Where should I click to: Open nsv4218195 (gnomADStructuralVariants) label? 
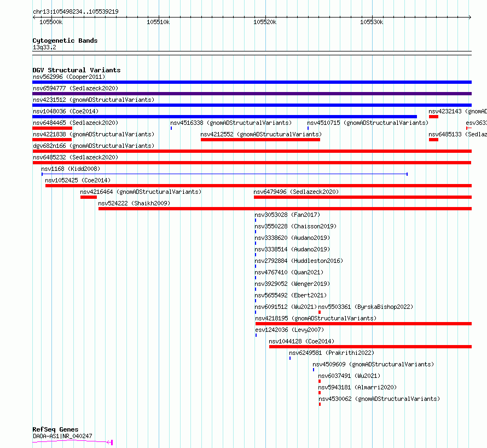click(316, 318)
